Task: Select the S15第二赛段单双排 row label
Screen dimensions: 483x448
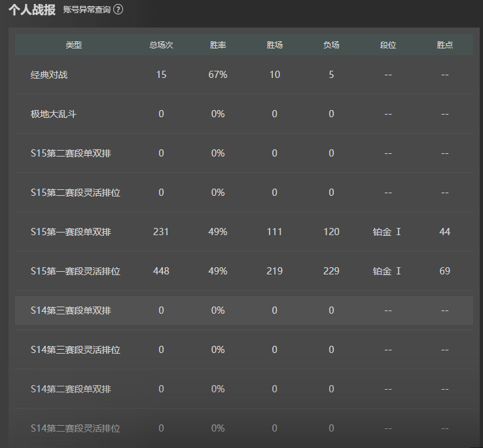Action: pyautogui.click(x=71, y=153)
